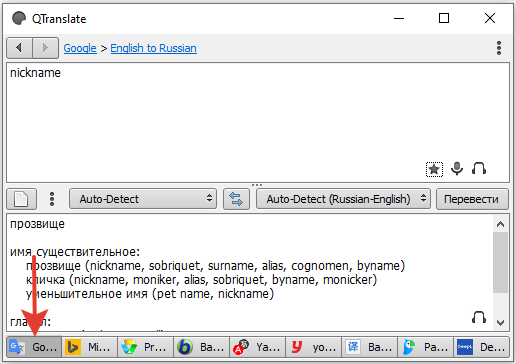Select the Papago service tab
This screenshot has width=516, height=364.
point(426,347)
